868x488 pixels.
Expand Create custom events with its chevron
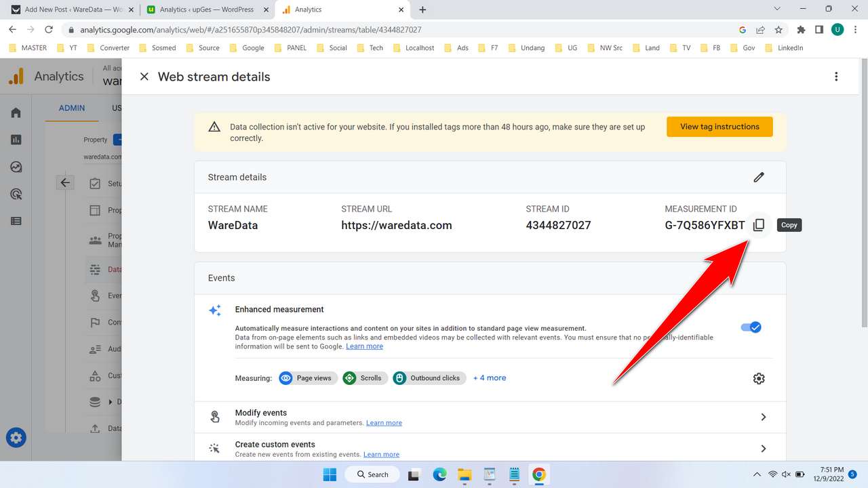click(x=763, y=448)
